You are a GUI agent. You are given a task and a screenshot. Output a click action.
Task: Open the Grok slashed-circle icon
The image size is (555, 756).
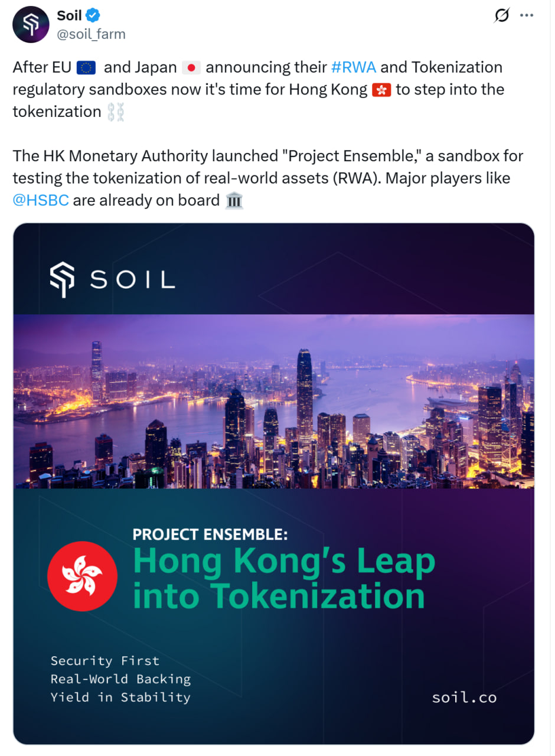(501, 16)
